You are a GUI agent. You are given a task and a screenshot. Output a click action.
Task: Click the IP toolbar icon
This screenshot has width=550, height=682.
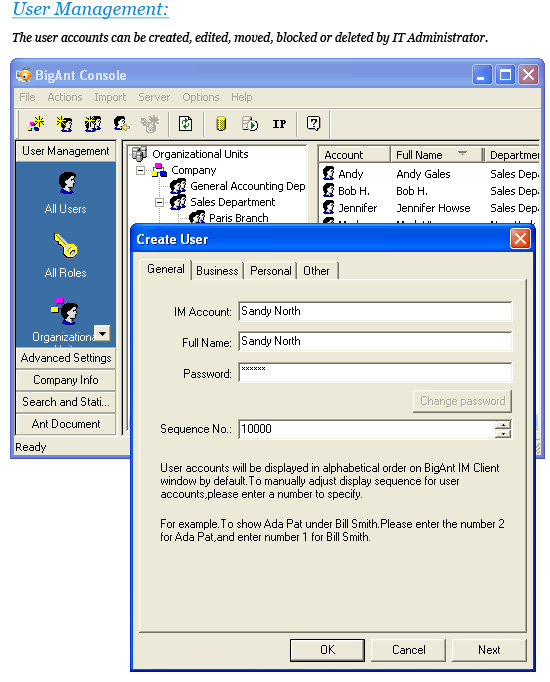(279, 124)
